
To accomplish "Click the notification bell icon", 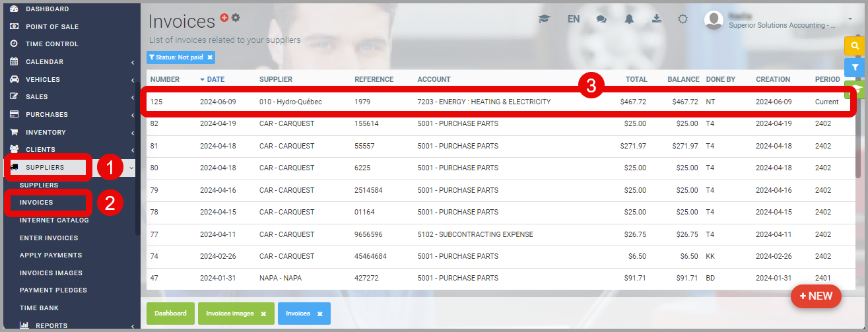I will [x=629, y=19].
